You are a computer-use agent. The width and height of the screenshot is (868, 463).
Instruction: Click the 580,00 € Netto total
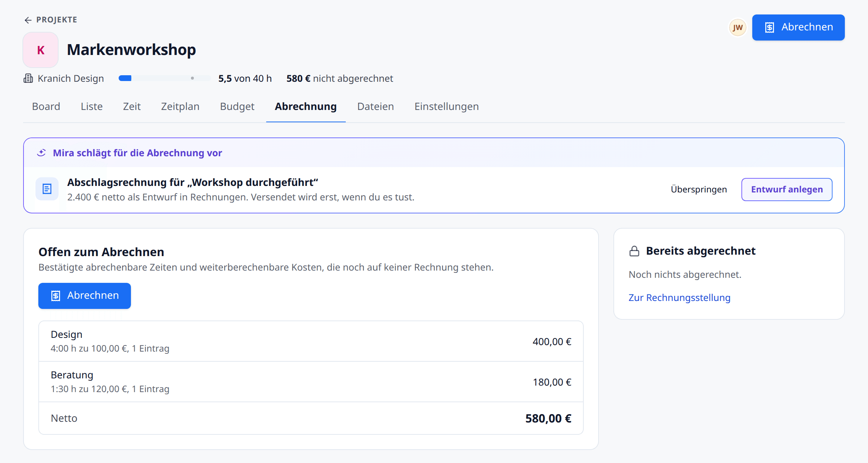click(x=548, y=419)
